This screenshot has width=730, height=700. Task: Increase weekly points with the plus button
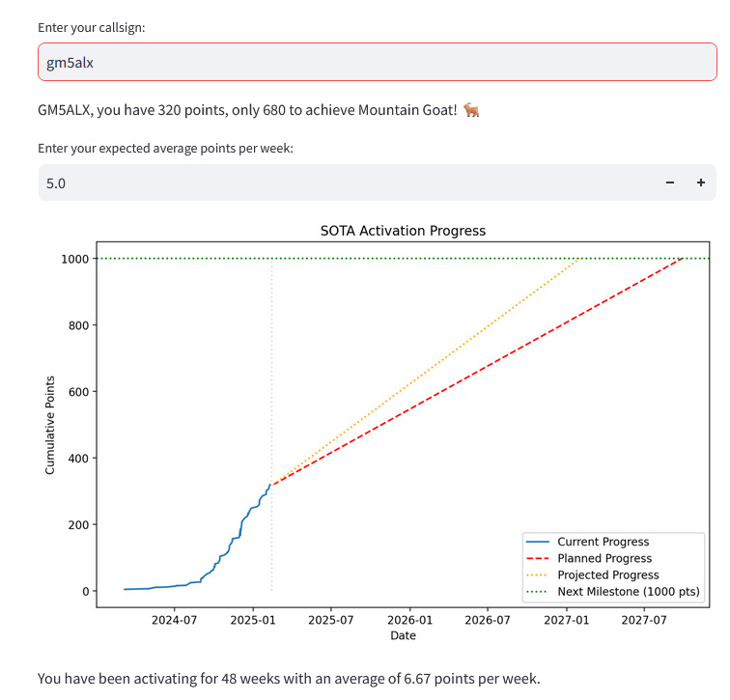point(700,182)
